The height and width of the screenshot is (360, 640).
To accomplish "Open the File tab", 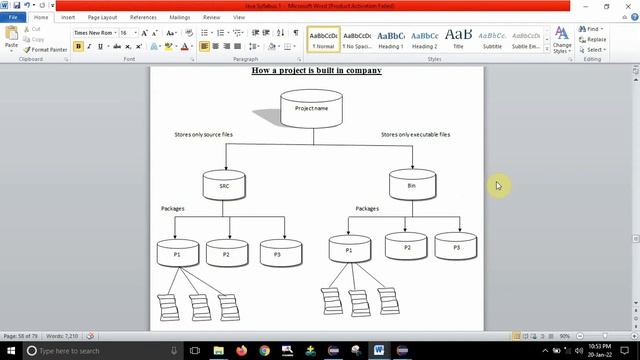I will (13, 17).
